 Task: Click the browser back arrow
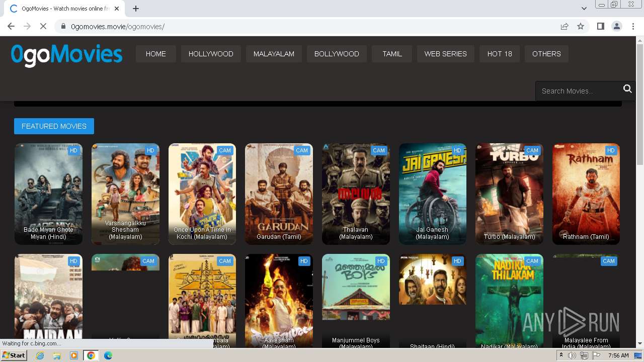[11, 26]
